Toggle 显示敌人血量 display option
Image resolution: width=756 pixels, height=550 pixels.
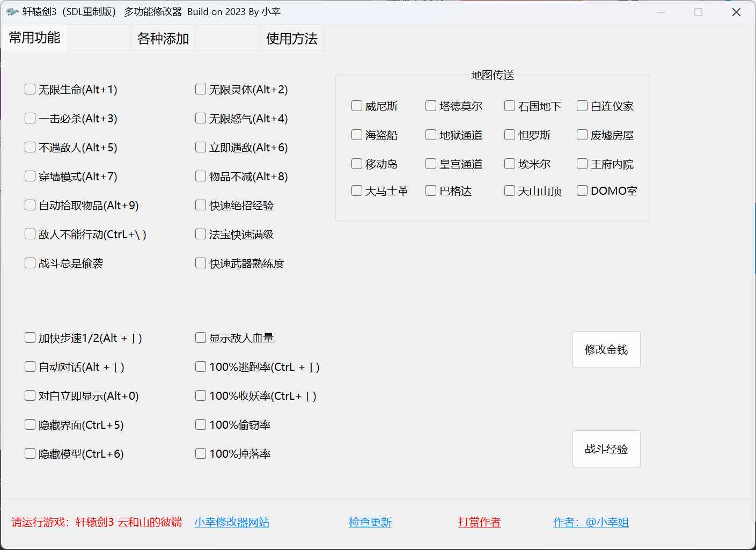200,337
